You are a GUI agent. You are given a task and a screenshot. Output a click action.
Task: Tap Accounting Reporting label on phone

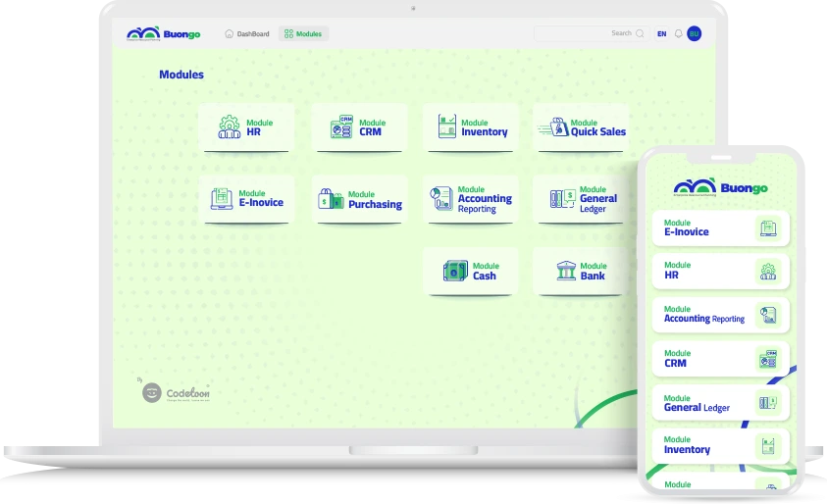[704, 319]
